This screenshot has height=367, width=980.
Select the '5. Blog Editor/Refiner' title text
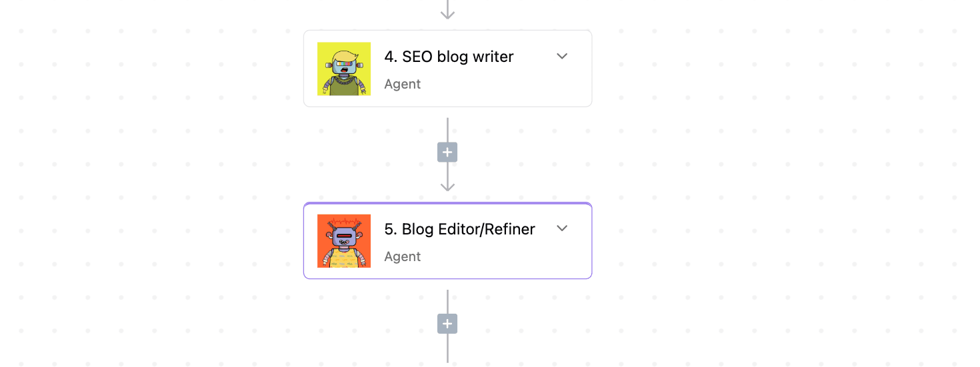(x=459, y=229)
